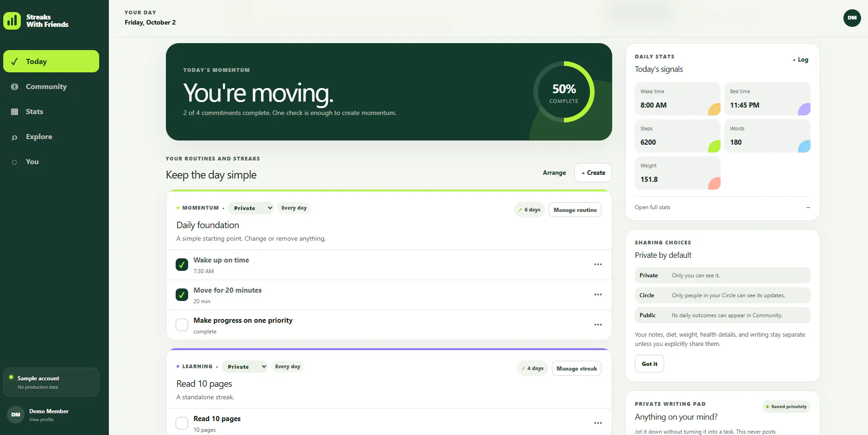This screenshot has width=868, height=435.
Task: Open options menu for Wake up on time
Action: [x=598, y=264]
